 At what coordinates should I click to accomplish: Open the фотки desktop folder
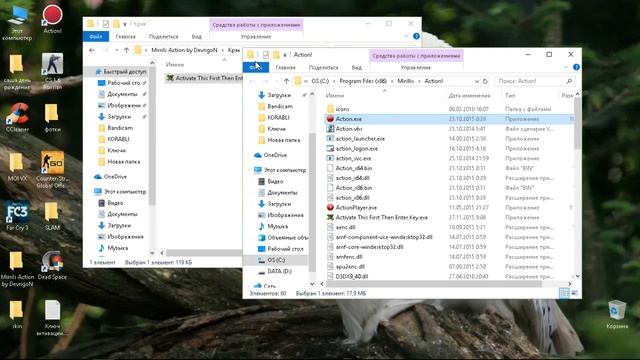tap(52, 118)
